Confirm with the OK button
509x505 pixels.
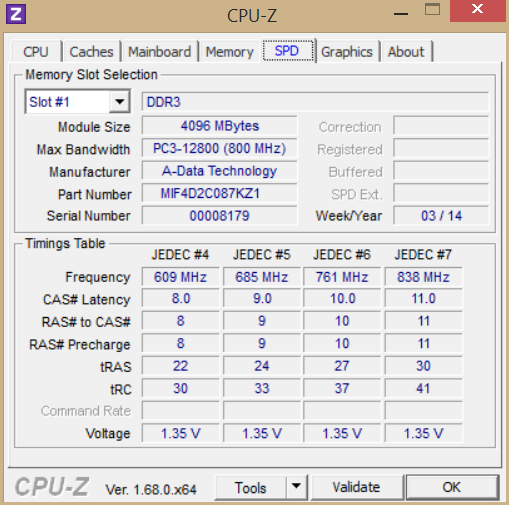pyautogui.click(x=452, y=487)
